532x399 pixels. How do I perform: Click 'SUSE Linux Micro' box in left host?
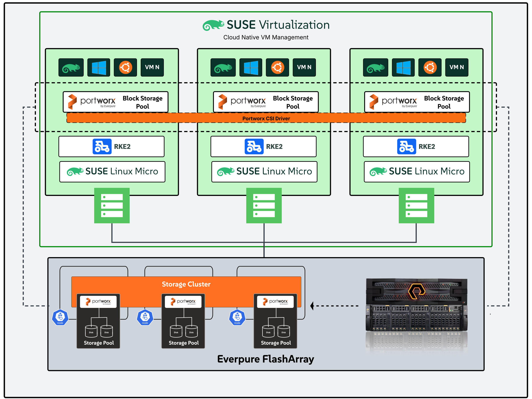pyautogui.click(x=112, y=172)
